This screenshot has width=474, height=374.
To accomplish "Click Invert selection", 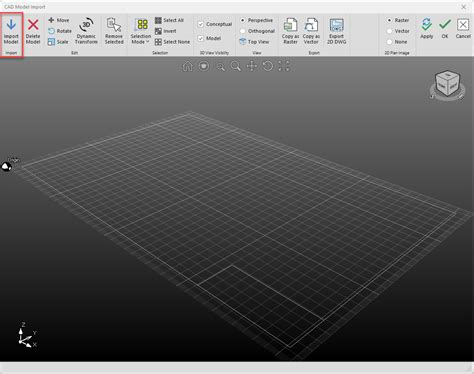I will point(166,31).
